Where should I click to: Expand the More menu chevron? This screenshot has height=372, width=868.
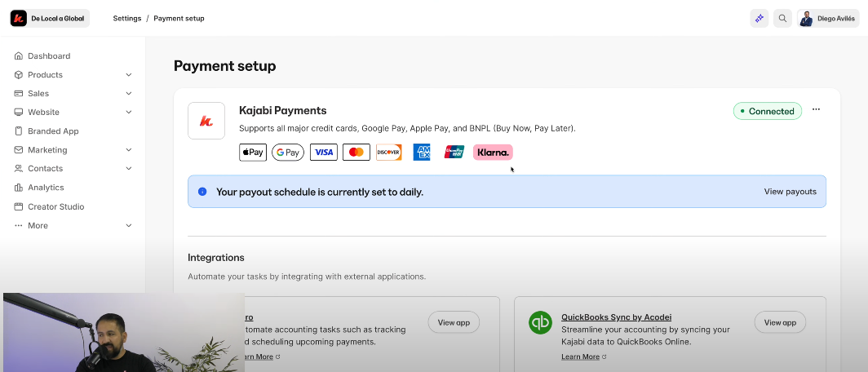coord(129,226)
